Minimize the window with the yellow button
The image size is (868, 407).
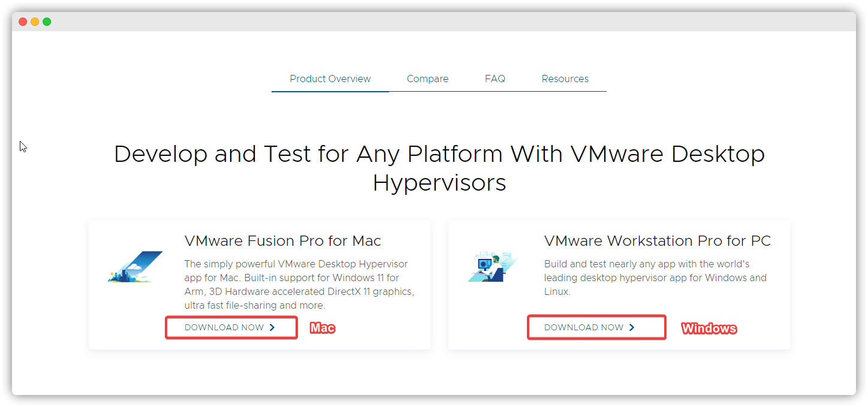35,22
